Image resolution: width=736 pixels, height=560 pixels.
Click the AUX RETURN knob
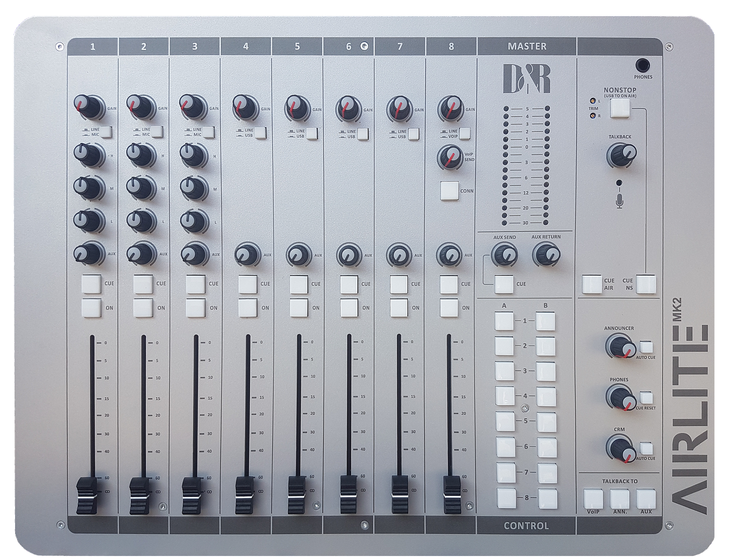pos(546,255)
